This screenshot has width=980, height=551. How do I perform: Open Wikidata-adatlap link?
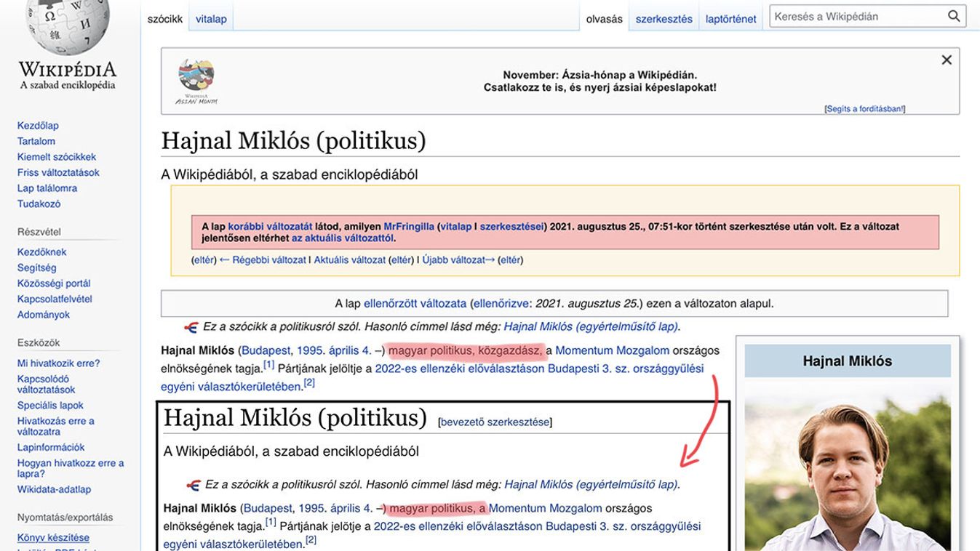click(55, 489)
